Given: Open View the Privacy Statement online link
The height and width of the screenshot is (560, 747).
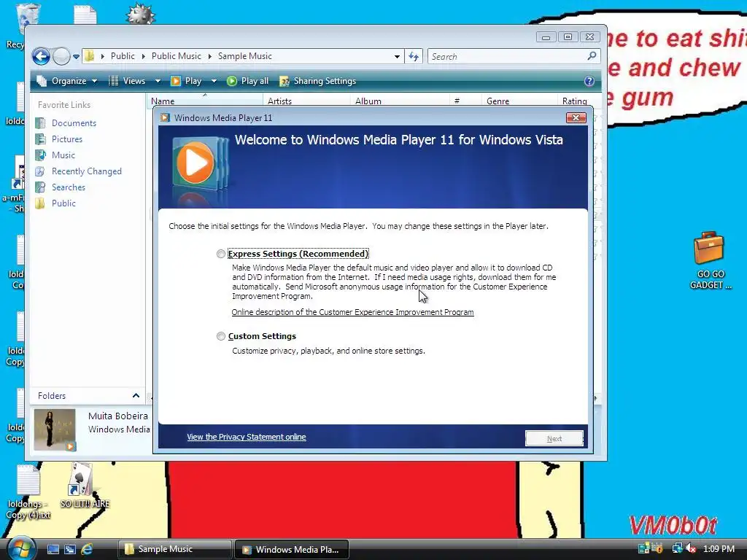Looking at the screenshot, I should click(x=247, y=437).
